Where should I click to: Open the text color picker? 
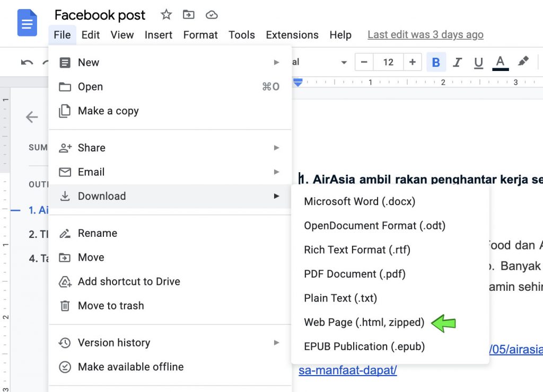501,63
